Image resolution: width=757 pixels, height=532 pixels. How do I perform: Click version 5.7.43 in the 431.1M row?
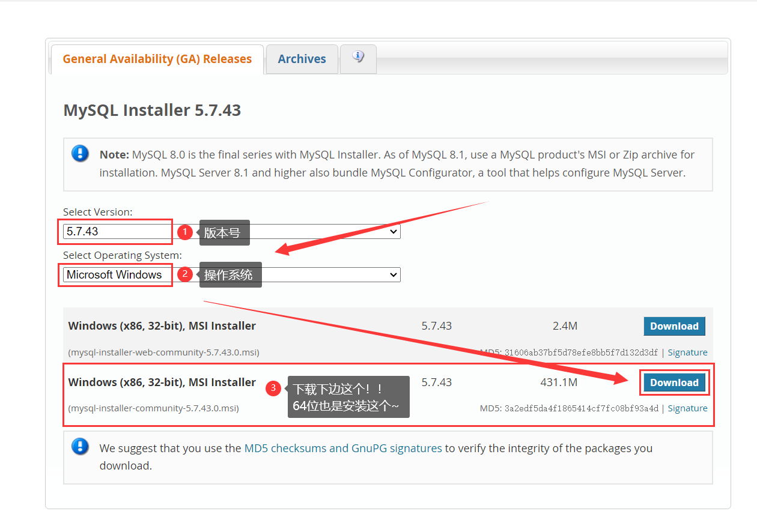click(437, 382)
